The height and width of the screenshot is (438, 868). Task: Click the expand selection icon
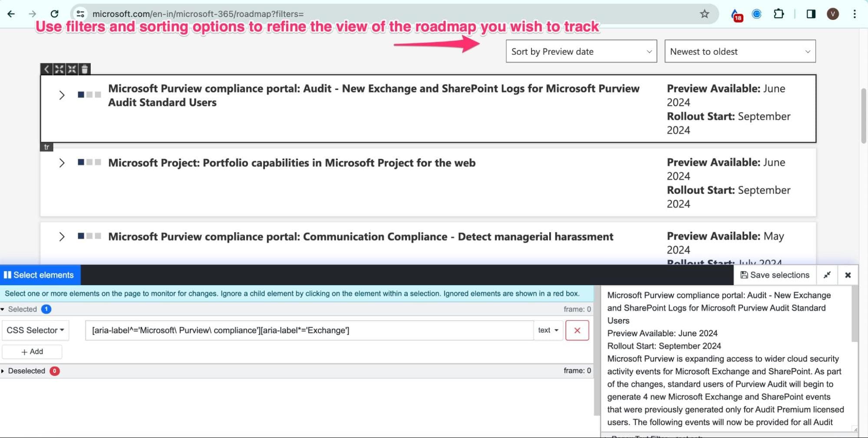(59, 69)
